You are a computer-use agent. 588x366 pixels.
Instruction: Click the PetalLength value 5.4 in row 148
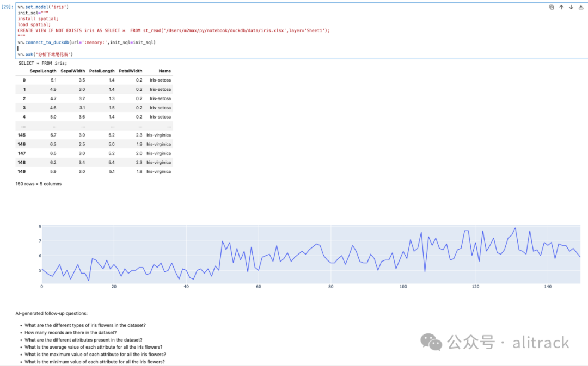pyautogui.click(x=112, y=162)
